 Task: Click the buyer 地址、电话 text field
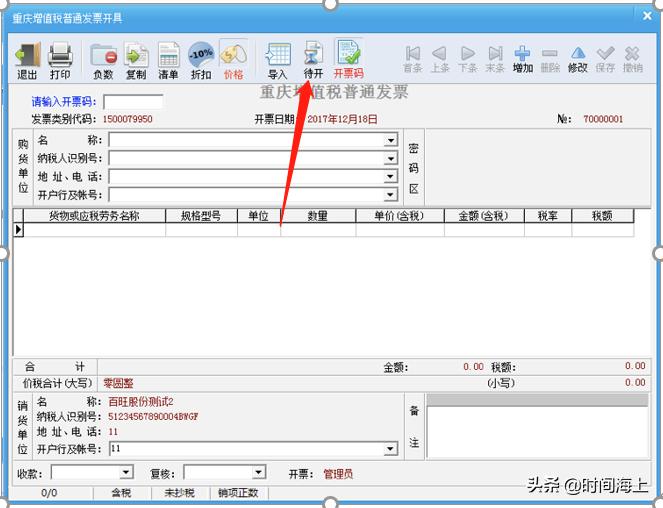(247, 176)
